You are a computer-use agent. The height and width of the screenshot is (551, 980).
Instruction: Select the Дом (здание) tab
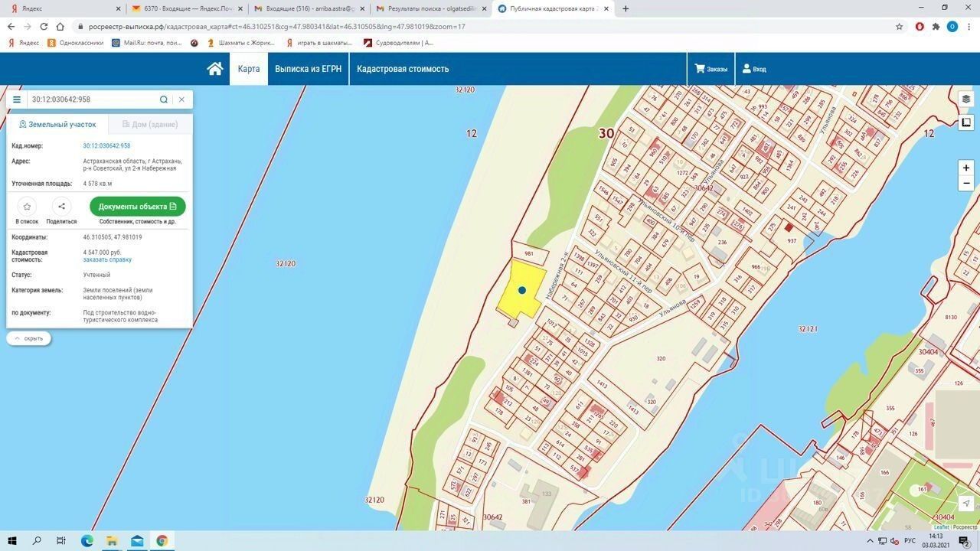(150, 124)
